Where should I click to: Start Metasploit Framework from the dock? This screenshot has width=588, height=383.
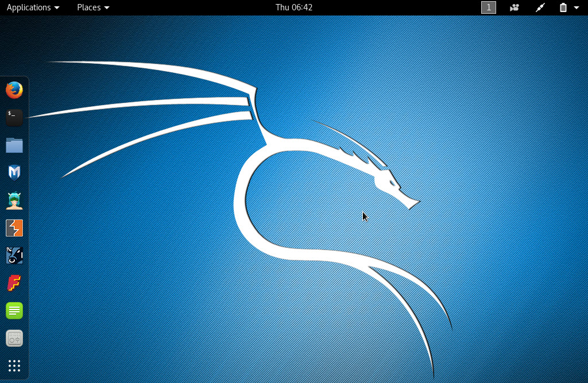[x=14, y=173]
